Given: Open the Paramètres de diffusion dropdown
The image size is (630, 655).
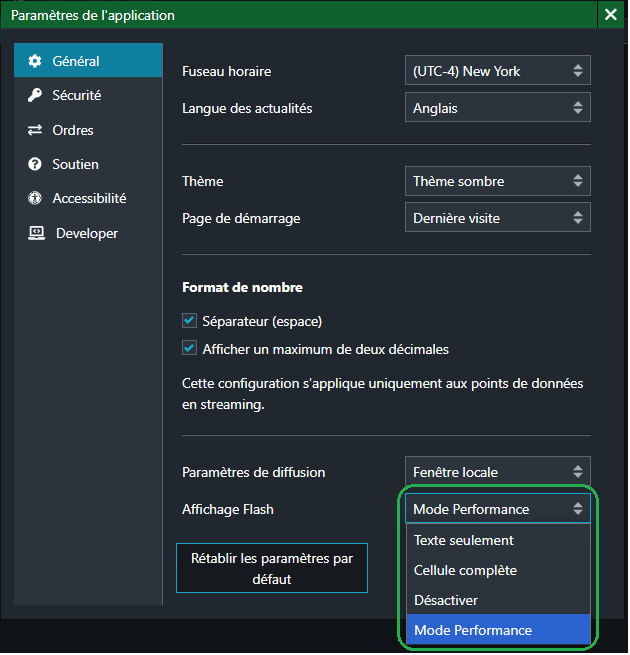Looking at the screenshot, I should [x=497, y=472].
